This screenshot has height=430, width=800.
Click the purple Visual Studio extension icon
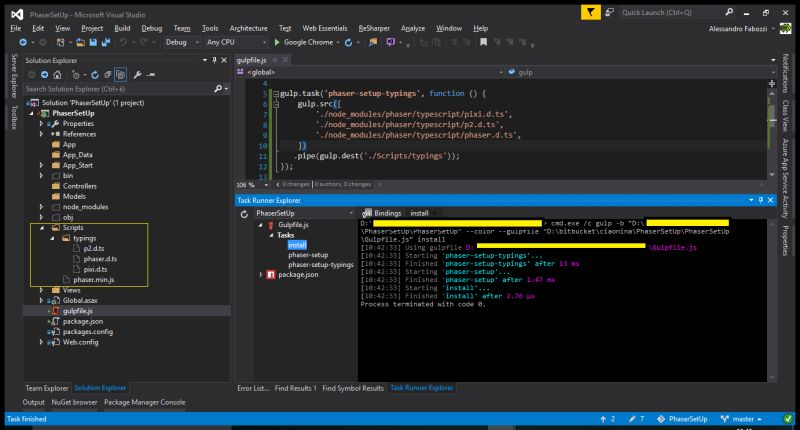pyautogui.click(x=390, y=42)
